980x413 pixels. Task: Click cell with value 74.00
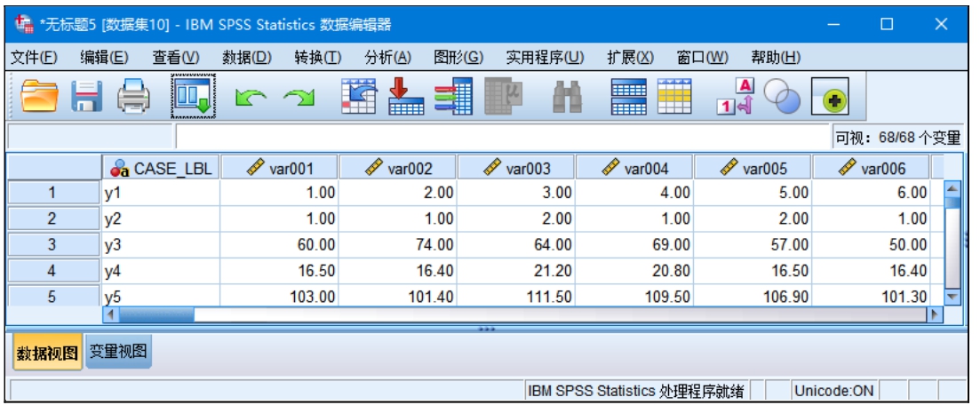pyautogui.click(x=397, y=245)
